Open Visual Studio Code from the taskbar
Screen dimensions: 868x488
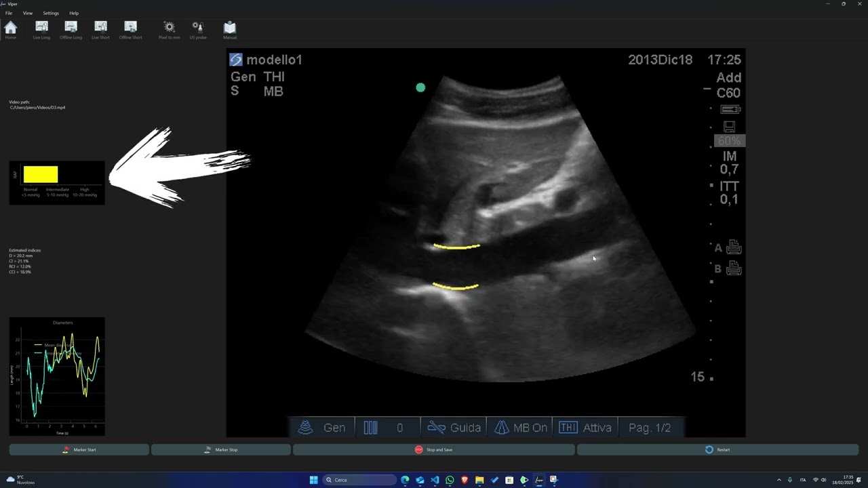[435, 480]
